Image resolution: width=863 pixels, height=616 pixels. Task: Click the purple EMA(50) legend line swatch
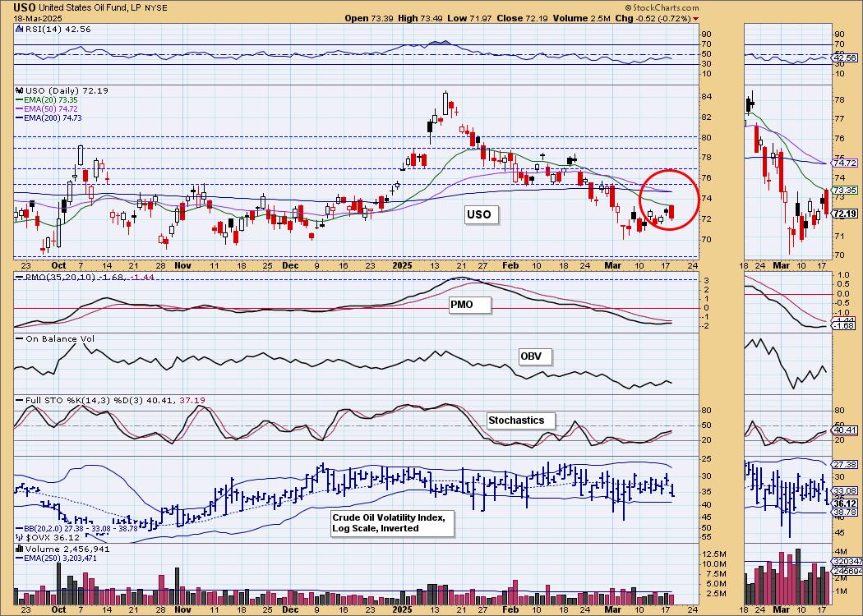pos(19,109)
